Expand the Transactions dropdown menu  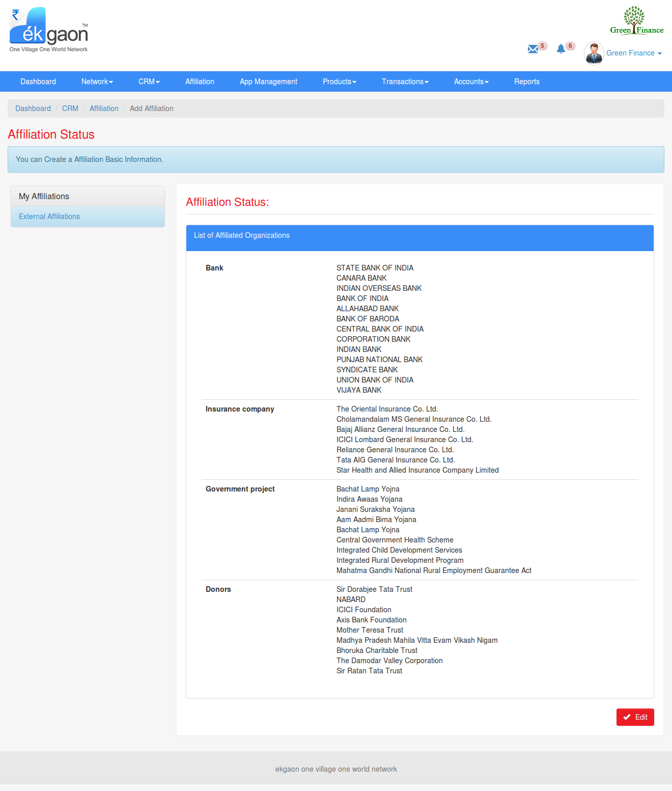pyautogui.click(x=405, y=81)
